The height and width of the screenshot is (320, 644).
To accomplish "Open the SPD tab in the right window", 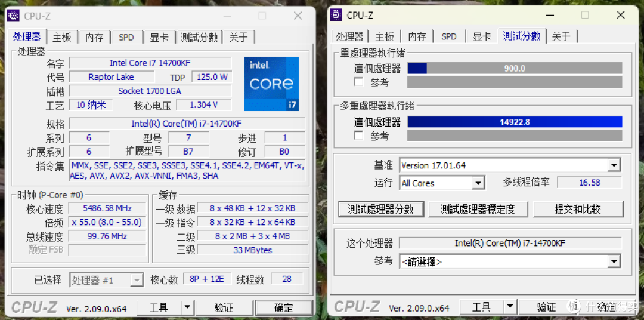I will [450, 36].
